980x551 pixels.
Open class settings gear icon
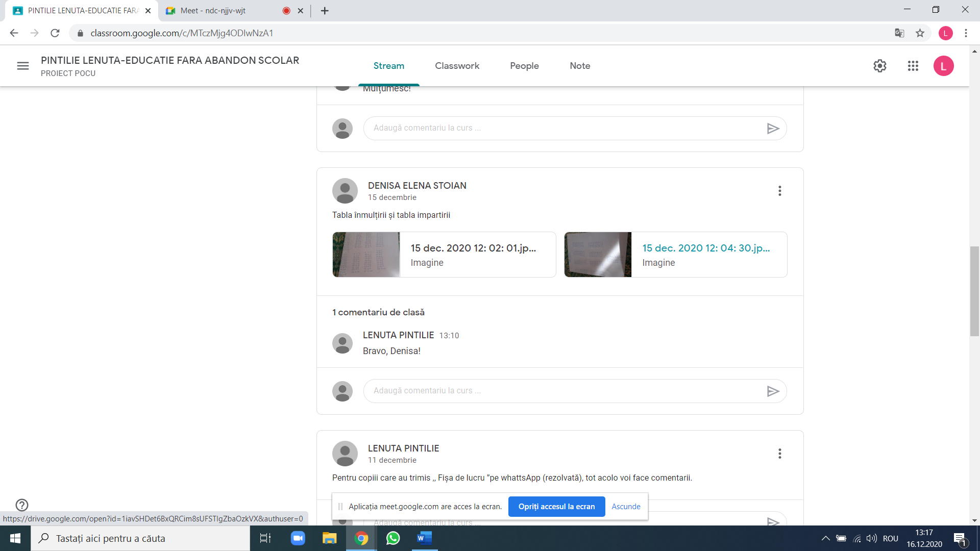[x=879, y=66]
